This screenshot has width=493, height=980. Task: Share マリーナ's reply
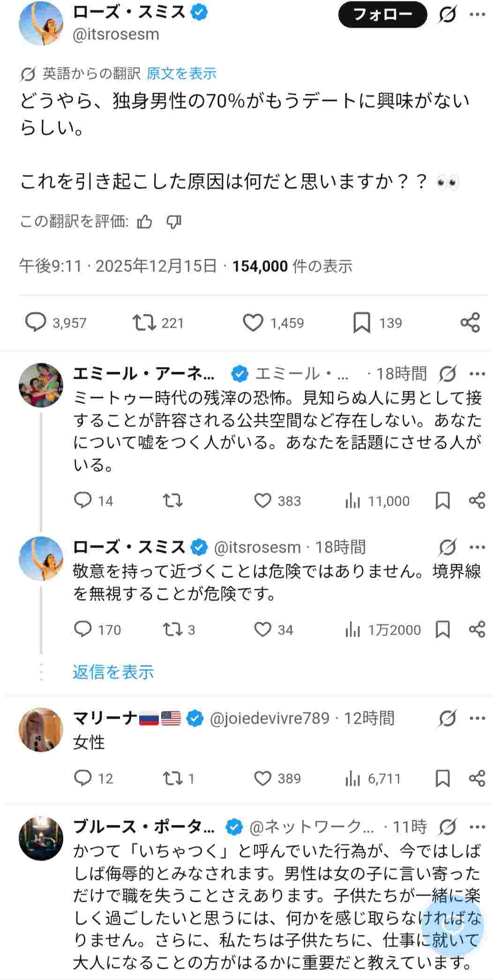(x=477, y=778)
